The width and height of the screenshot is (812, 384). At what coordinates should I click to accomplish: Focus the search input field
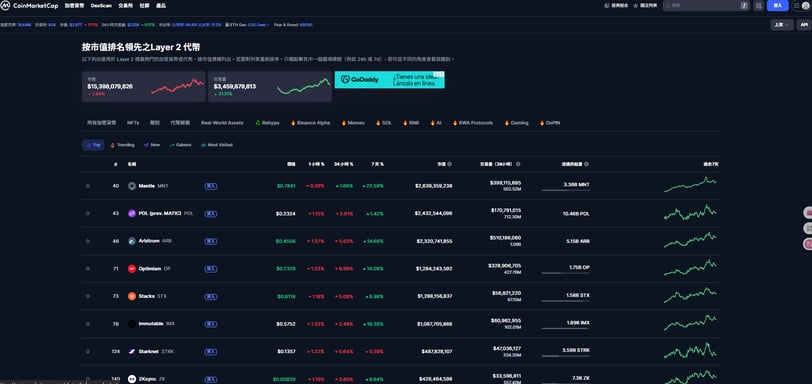point(706,5)
